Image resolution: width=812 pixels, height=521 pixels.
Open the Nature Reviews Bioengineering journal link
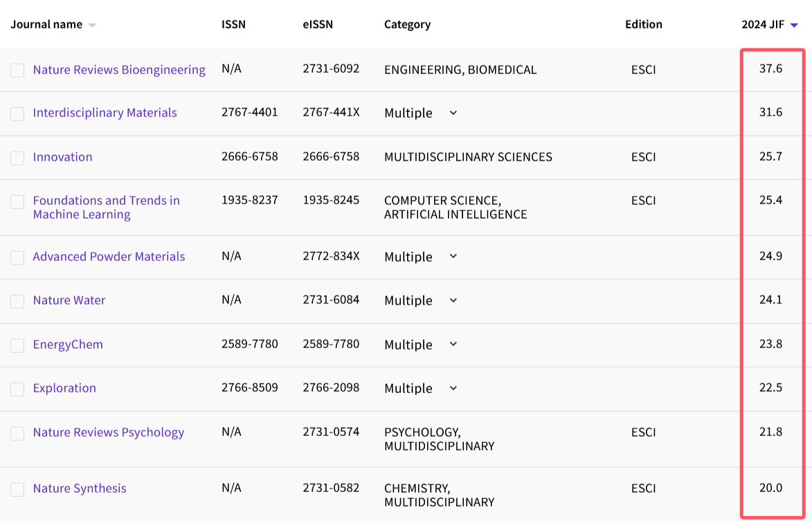pos(119,70)
